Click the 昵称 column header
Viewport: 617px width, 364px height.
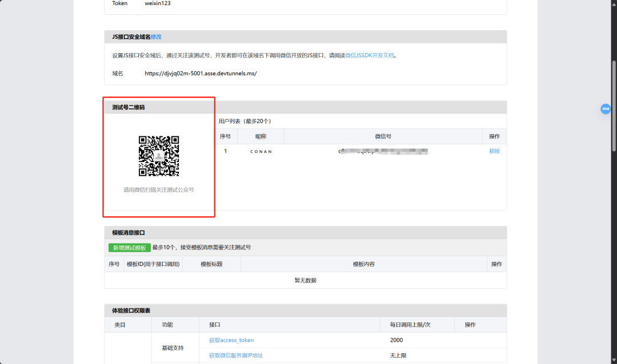point(261,136)
